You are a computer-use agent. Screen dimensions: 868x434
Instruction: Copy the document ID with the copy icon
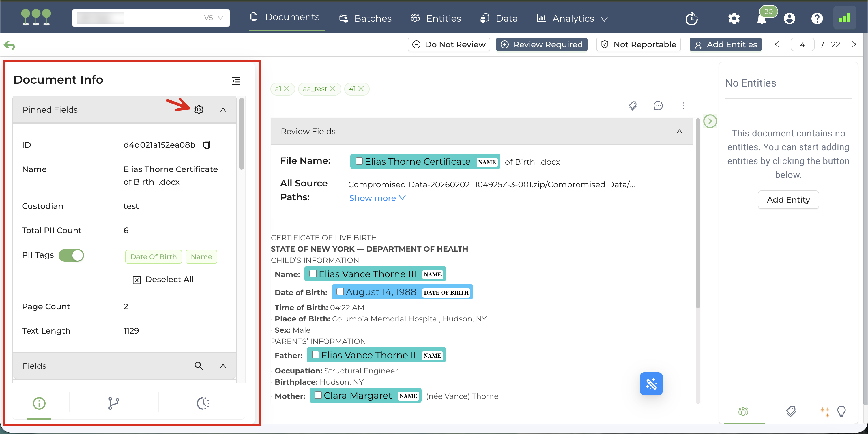207,145
